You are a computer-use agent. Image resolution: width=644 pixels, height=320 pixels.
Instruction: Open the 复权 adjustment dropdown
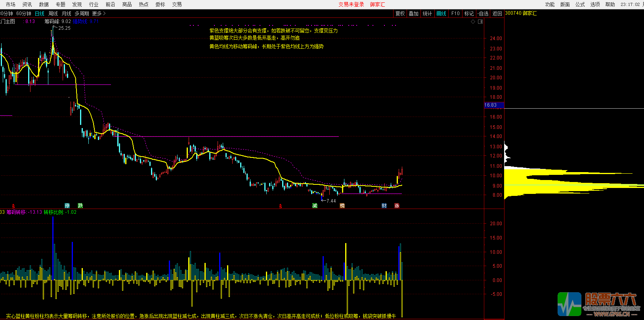pyautogui.click(x=400, y=13)
